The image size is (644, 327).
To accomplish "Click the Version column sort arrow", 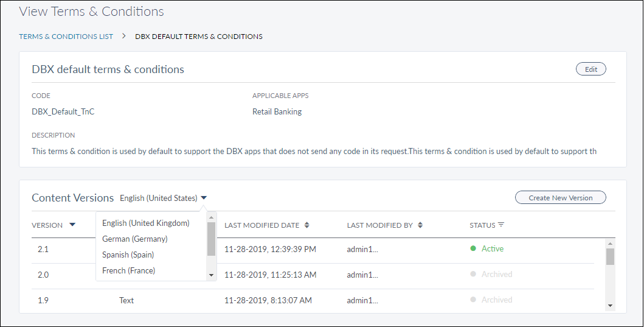I will (72, 225).
